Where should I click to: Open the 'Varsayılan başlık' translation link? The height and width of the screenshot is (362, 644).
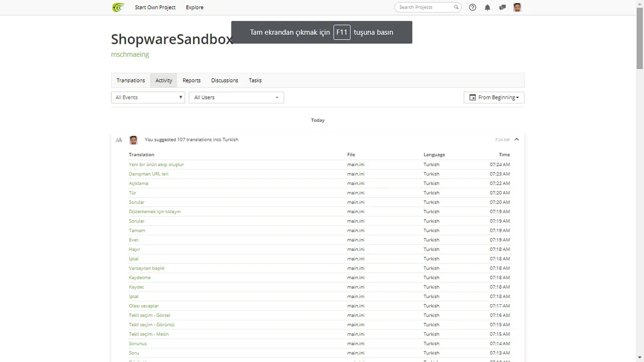pyautogui.click(x=146, y=268)
